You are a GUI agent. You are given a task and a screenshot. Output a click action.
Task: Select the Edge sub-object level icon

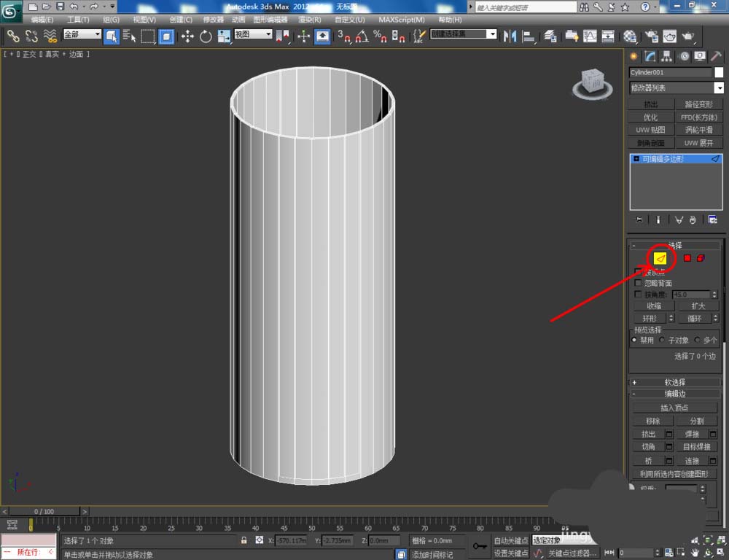660,258
